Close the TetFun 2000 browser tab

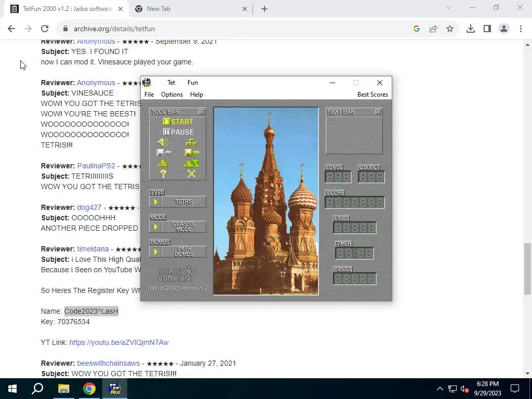coord(121,9)
